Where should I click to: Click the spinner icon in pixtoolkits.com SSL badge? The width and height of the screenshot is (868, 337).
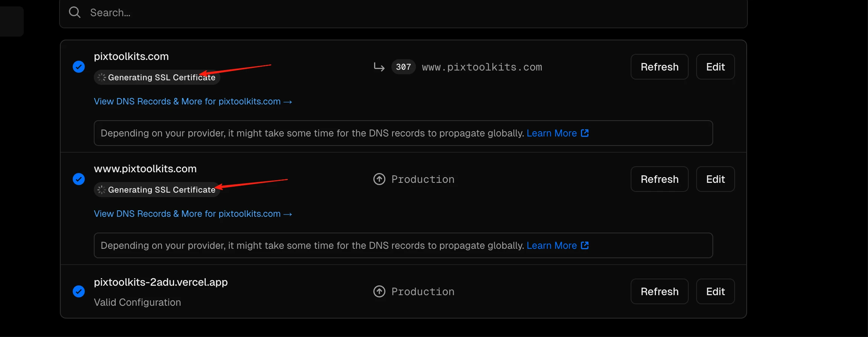tap(102, 77)
